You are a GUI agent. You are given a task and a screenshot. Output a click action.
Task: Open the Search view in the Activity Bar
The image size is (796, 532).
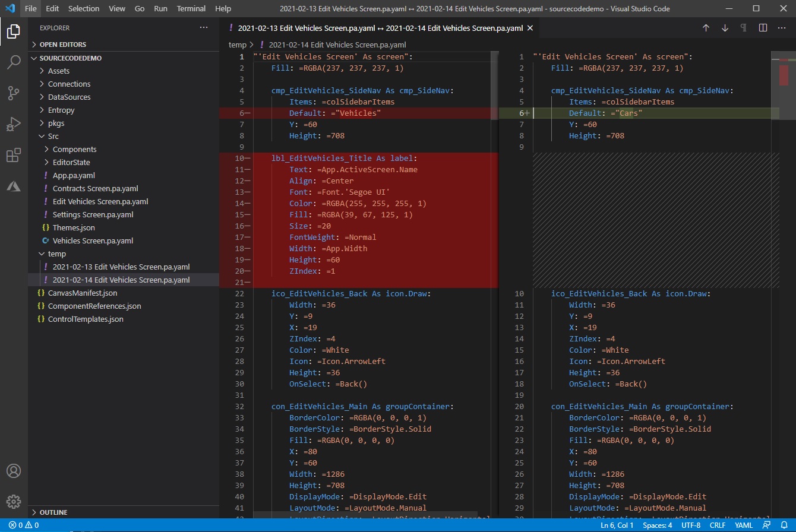(x=14, y=62)
